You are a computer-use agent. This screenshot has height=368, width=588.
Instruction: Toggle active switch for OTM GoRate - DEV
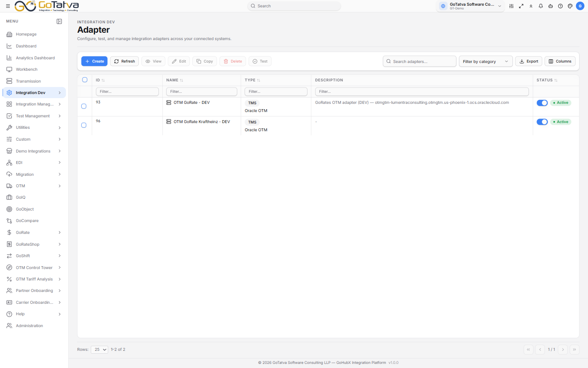(542, 103)
